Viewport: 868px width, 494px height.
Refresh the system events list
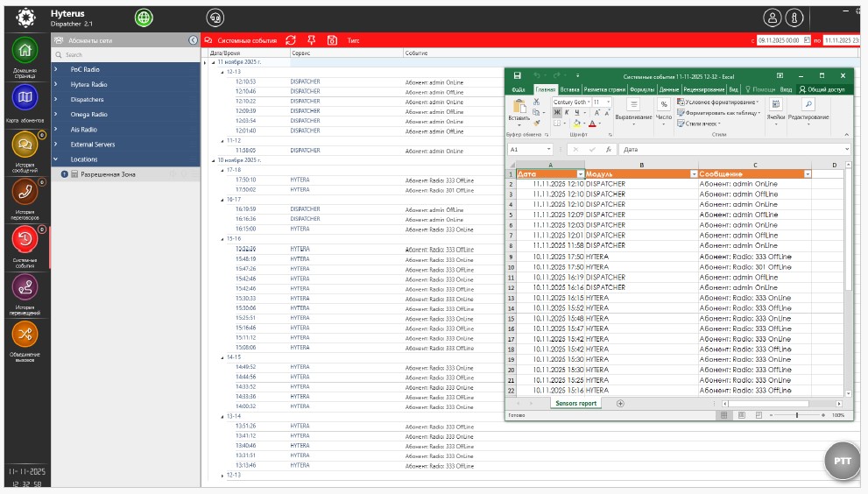pos(291,40)
